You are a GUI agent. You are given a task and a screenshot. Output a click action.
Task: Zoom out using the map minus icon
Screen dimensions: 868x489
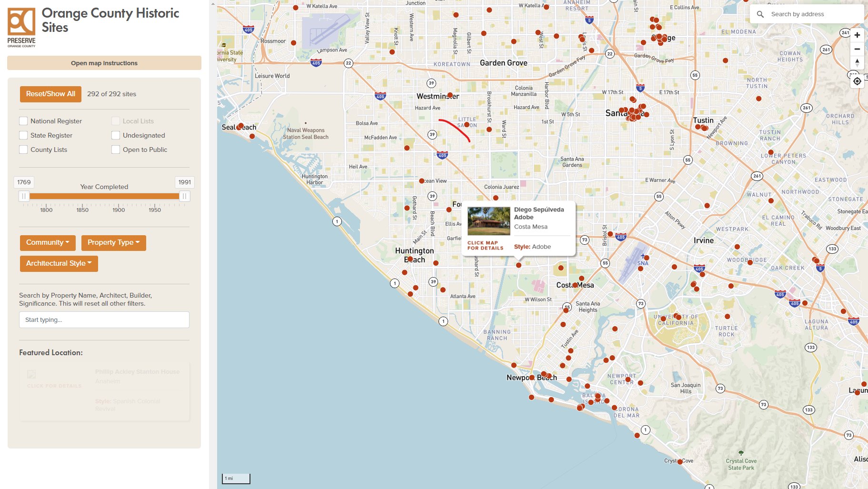pyautogui.click(x=857, y=49)
